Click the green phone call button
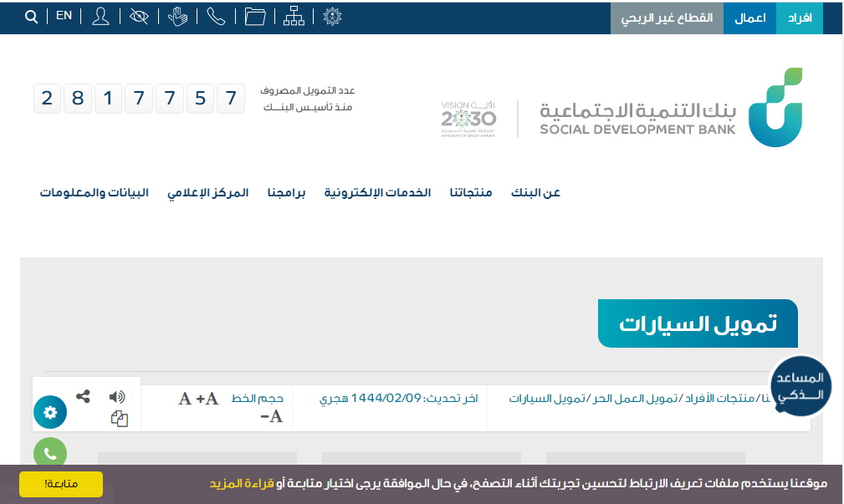The height and width of the screenshot is (504, 844). click(x=50, y=454)
